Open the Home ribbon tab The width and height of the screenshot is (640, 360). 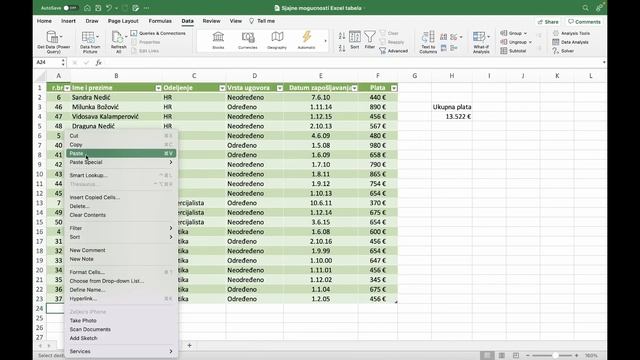pyautogui.click(x=44, y=21)
